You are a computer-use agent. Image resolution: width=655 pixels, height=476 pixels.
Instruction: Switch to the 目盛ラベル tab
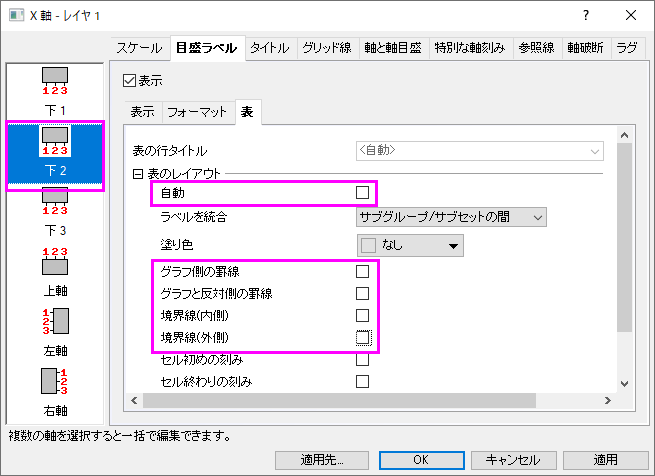point(207,48)
